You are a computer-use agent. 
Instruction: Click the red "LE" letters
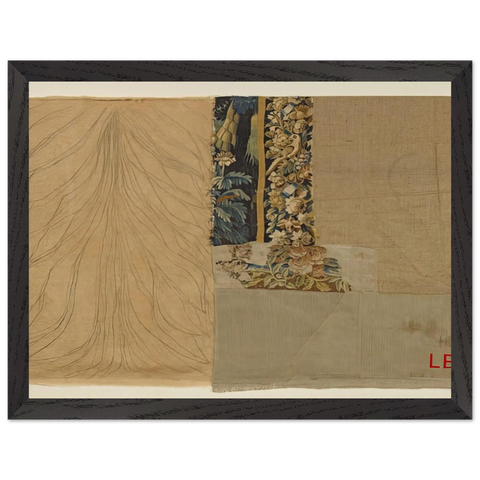pyautogui.click(x=440, y=361)
